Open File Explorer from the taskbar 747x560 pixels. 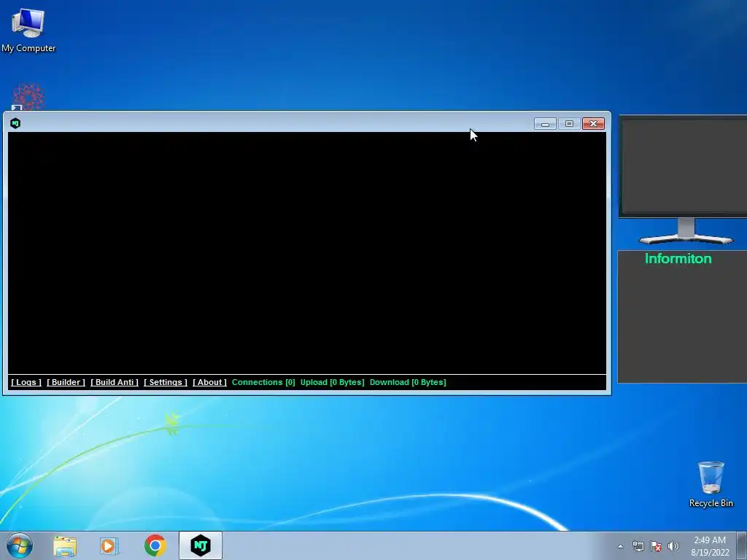click(x=65, y=545)
